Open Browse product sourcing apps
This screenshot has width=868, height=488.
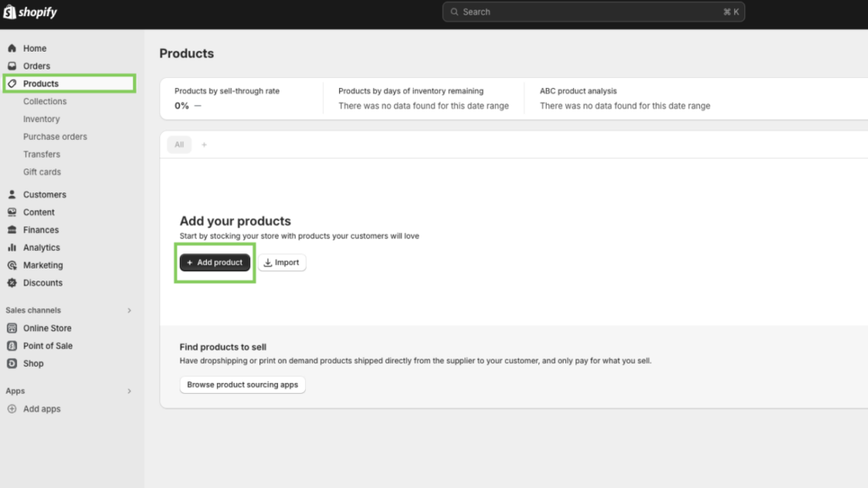242,385
